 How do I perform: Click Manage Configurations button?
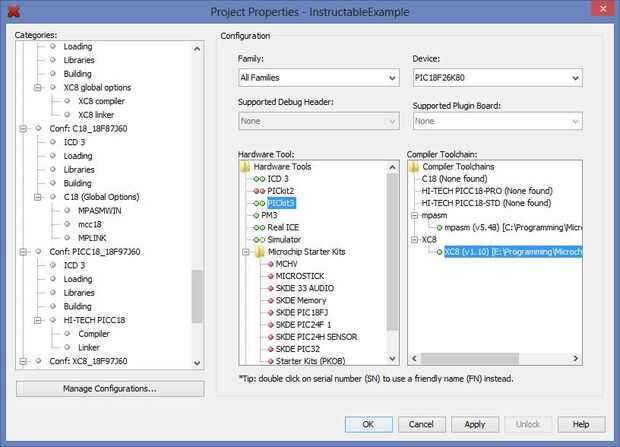pos(110,389)
